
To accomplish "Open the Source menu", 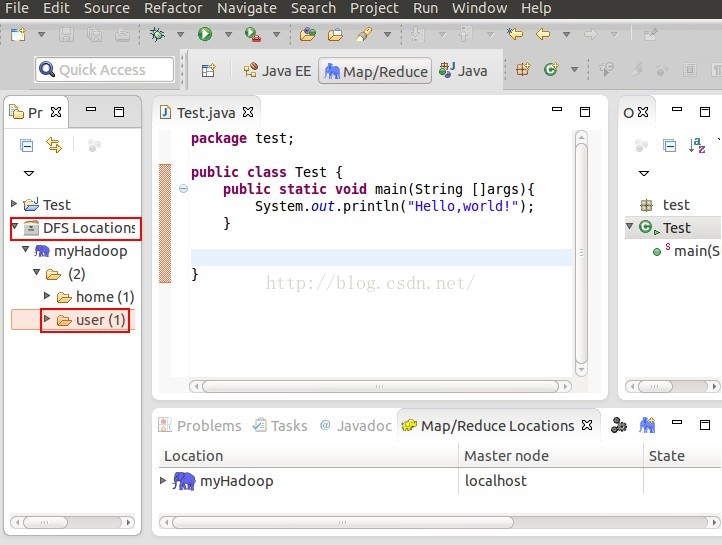I will [x=107, y=8].
